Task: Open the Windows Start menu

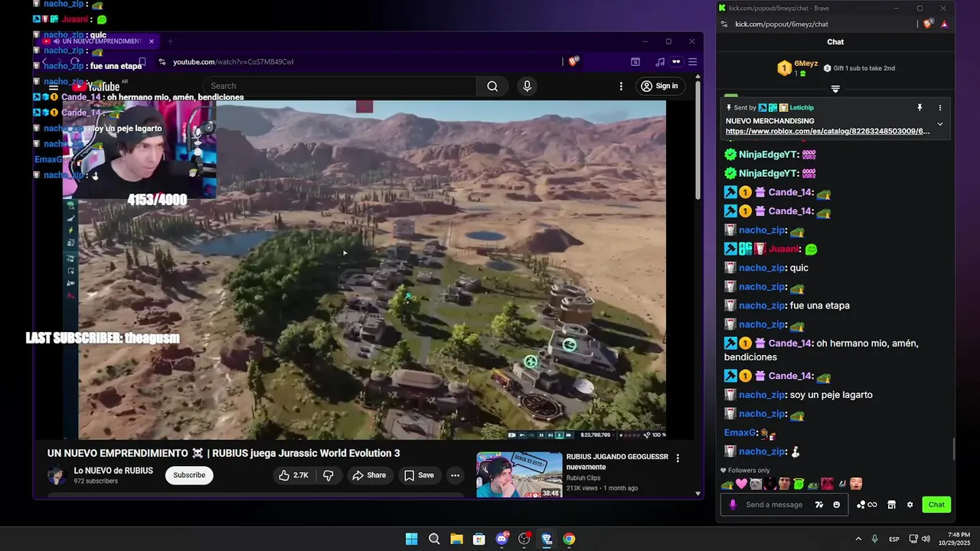Action: (411, 539)
